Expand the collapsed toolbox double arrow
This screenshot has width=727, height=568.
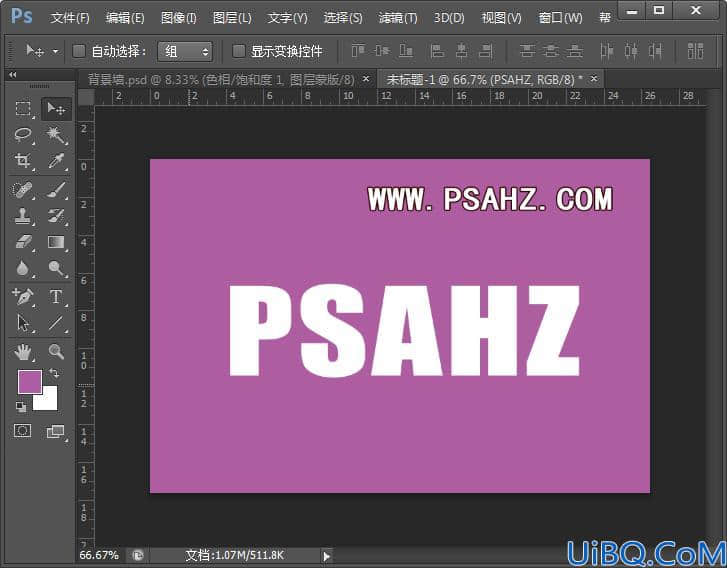(x=13, y=75)
